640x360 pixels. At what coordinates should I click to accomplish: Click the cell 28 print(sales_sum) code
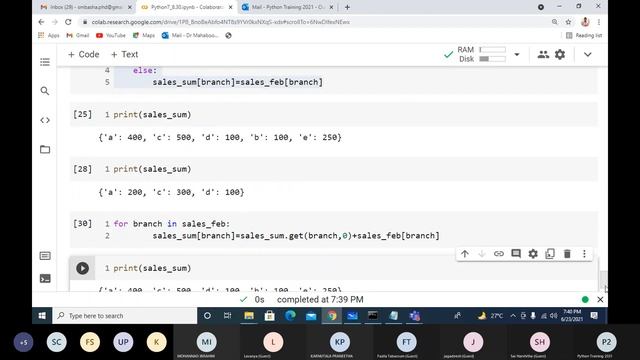click(152, 169)
